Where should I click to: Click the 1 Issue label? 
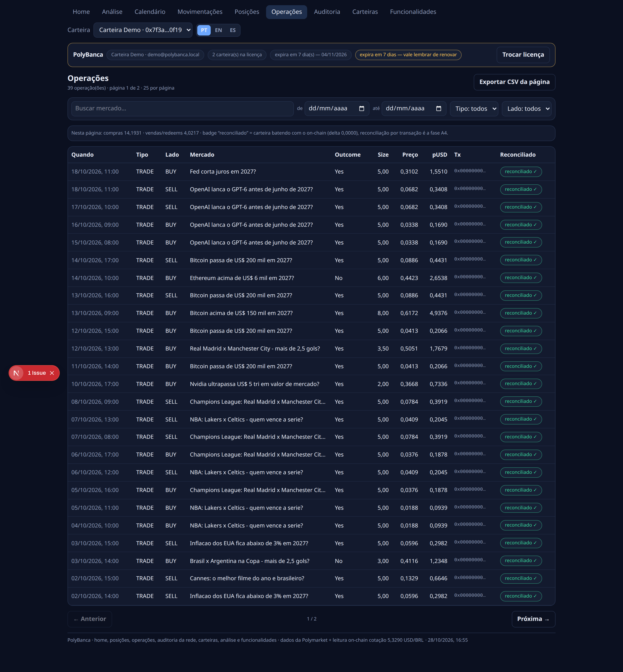pyautogui.click(x=37, y=373)
